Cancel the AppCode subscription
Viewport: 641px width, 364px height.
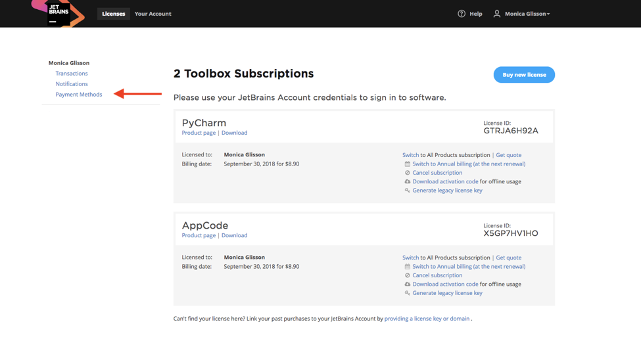(x=437, y=275)
